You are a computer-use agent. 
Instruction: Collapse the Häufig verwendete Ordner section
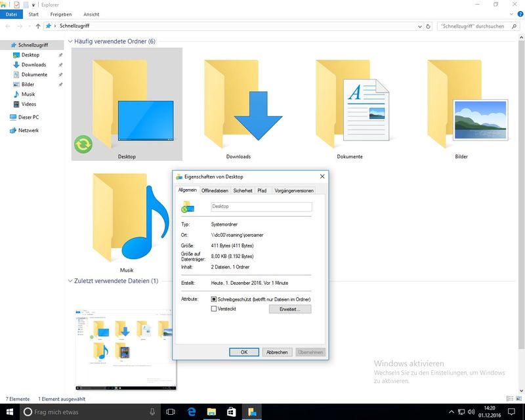[70, 41]
